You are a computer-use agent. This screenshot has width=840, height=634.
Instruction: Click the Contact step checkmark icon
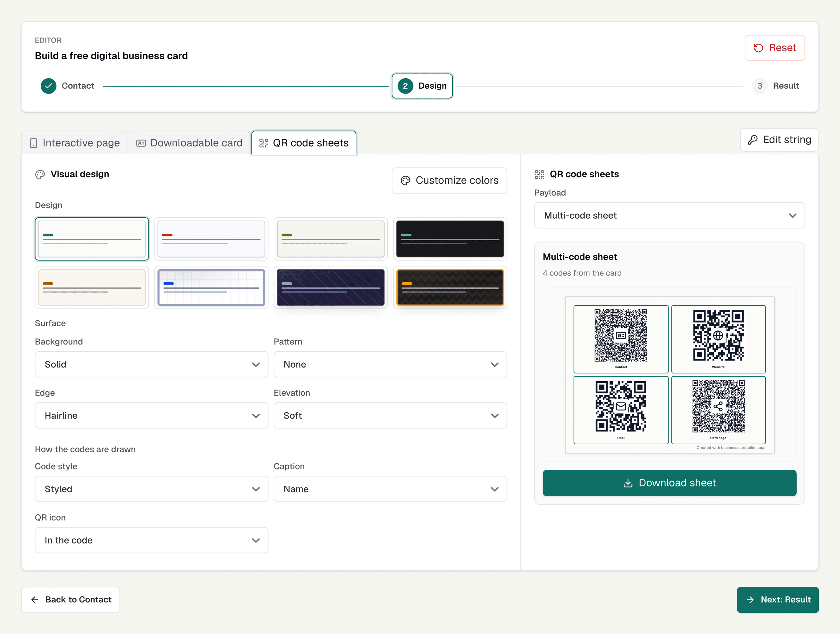coord(49,86)
